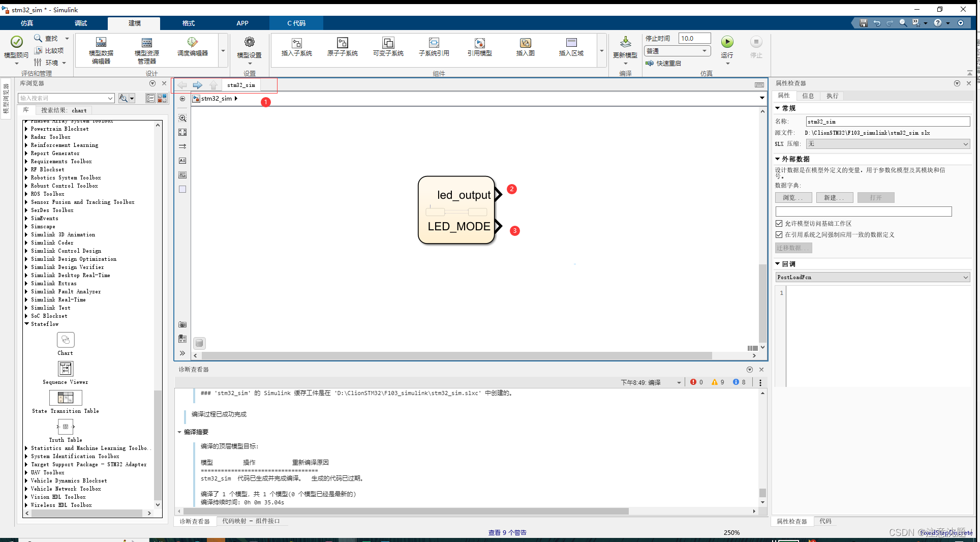Click the Find (查找) tool
This screenshot has height=542, width=980.
pyautogui.click(x=46, y=38)
